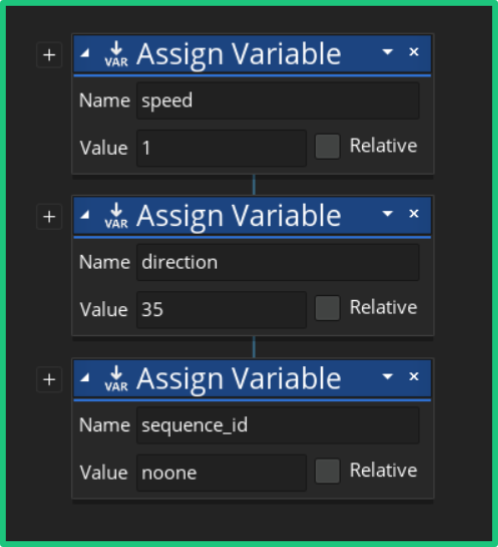Screen dimensions: 498x547
Task: Collapse the sequence_id Assign Variable block
Action: click(85, 377)
